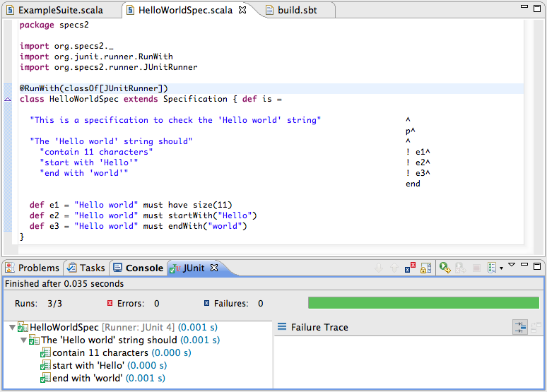Click Show Failures Only icon in JUnit toolbar
Viewport: 547px width, 392px height.
click(x=411, y=268)
